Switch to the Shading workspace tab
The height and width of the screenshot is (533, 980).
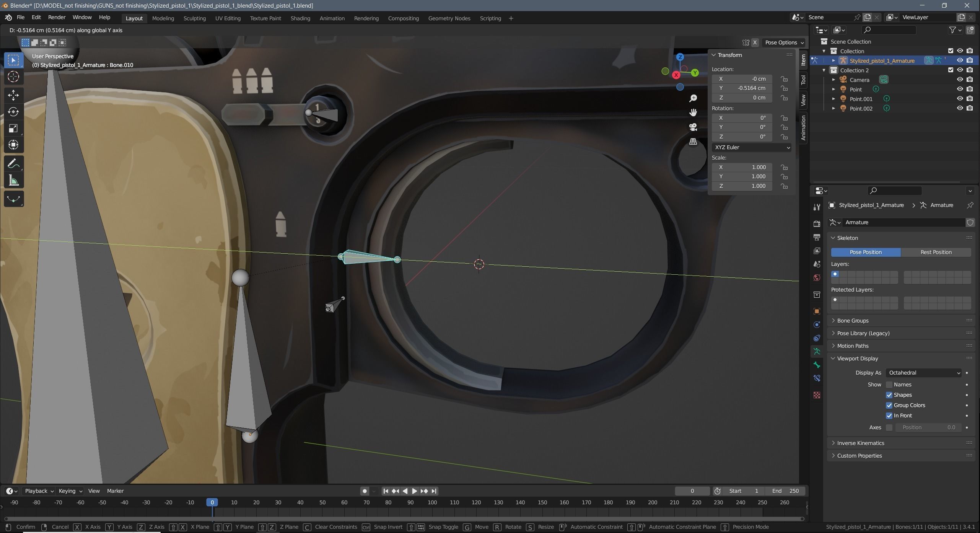[x=300, y=18]
